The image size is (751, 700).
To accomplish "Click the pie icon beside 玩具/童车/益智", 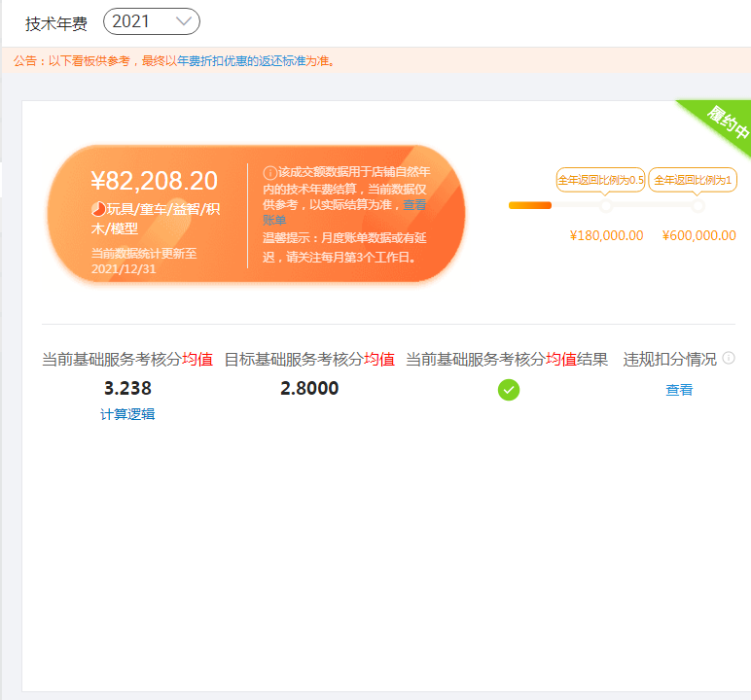I will coord(98,209).
